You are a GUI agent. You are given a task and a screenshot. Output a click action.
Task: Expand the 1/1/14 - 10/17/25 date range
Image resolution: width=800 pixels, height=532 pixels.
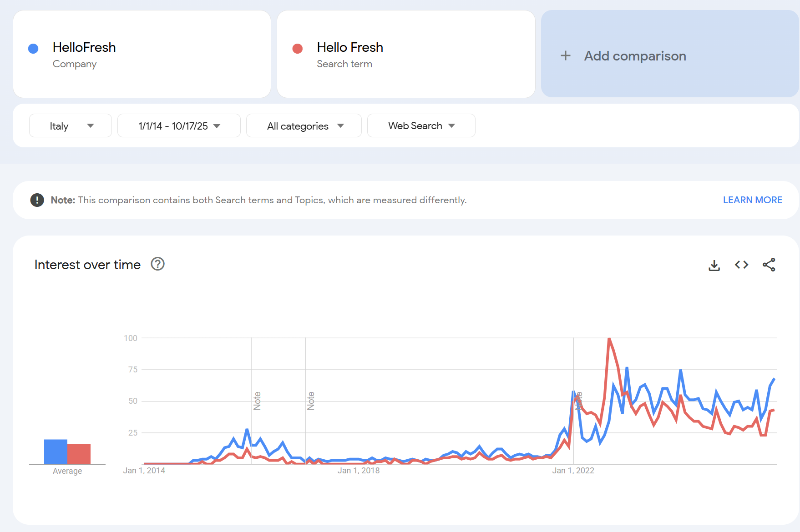point(179,126)
